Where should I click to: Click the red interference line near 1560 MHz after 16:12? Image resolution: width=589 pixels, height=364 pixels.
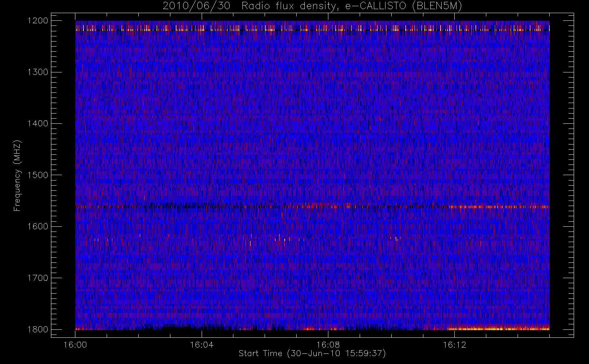(x=499, y=207)
